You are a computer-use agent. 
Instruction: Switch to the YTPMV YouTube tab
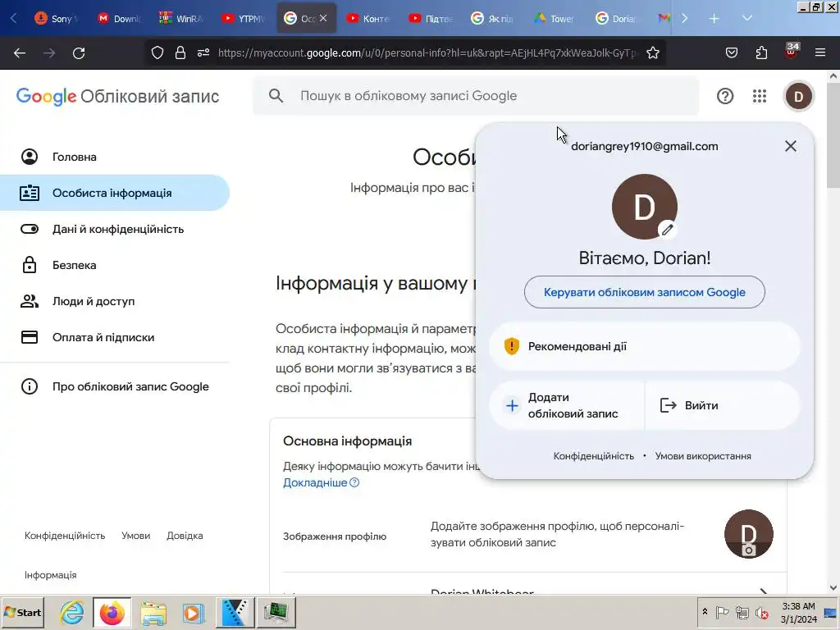pos(243,19)
